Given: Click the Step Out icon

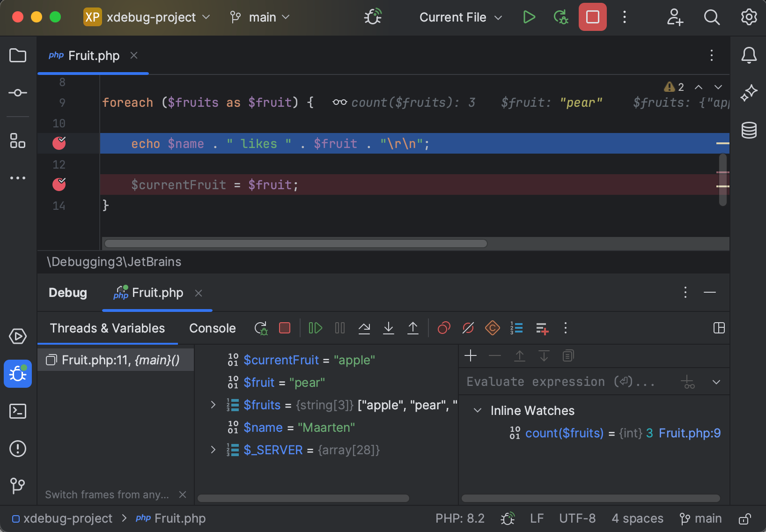Looking at the screenshot, I should [x=413, y=328].
